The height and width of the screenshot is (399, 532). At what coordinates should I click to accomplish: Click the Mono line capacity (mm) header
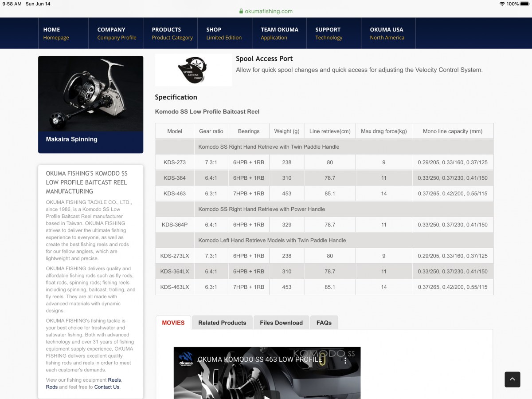pos(453,131)
